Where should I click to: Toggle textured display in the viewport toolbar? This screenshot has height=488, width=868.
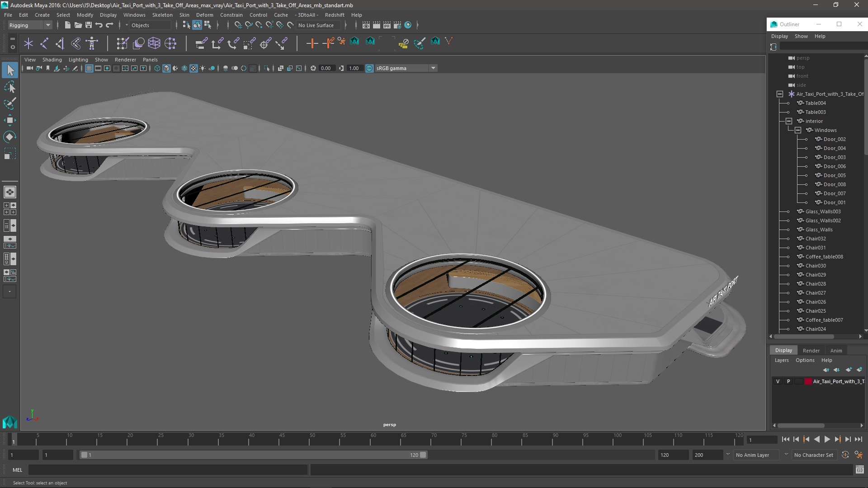[x=193, y=68]
